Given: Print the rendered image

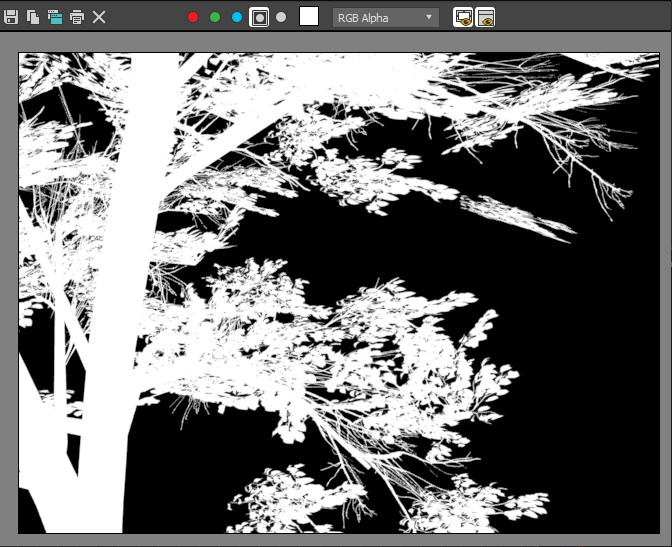Looking at the screenshot, I should tap(77, 17).
